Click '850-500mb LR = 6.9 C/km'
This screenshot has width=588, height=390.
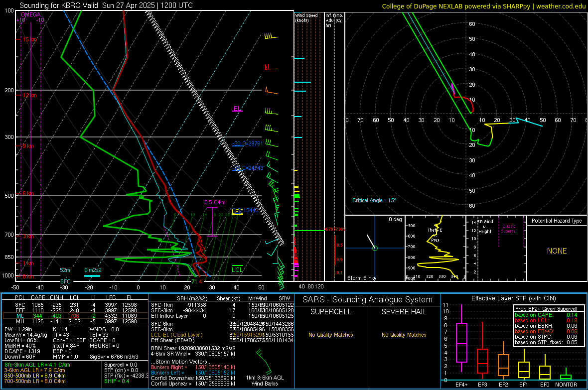pos(35,376)
